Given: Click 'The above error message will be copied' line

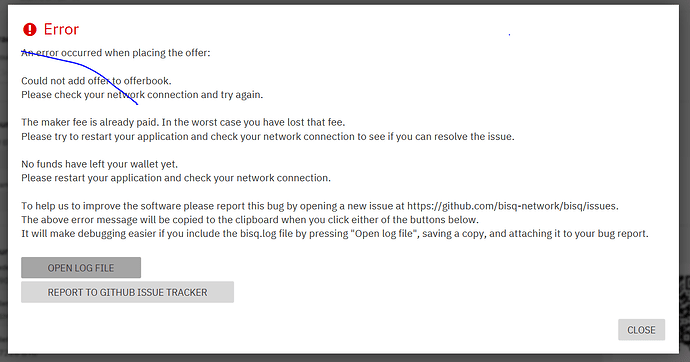Looking at the screenshot, I should click(250, 219).
